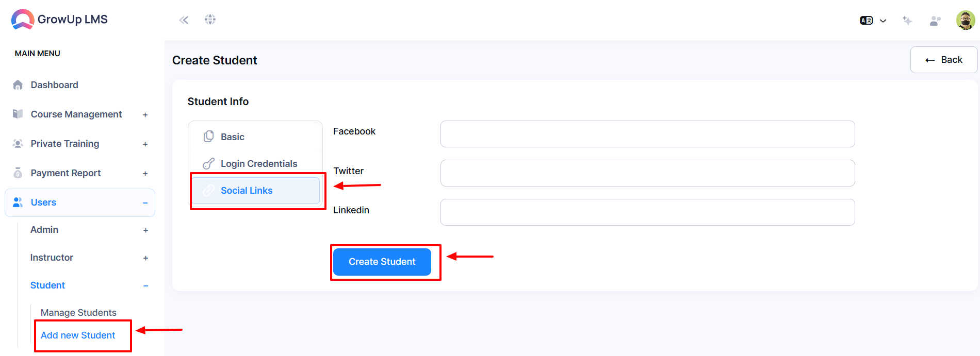The height and width of the screenshot is (356, 980).
Task: Click the users icon in header
Action: pos(935,21)
